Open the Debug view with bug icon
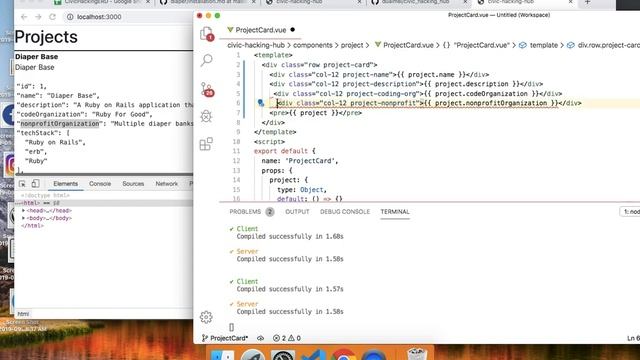 (206, 116)
